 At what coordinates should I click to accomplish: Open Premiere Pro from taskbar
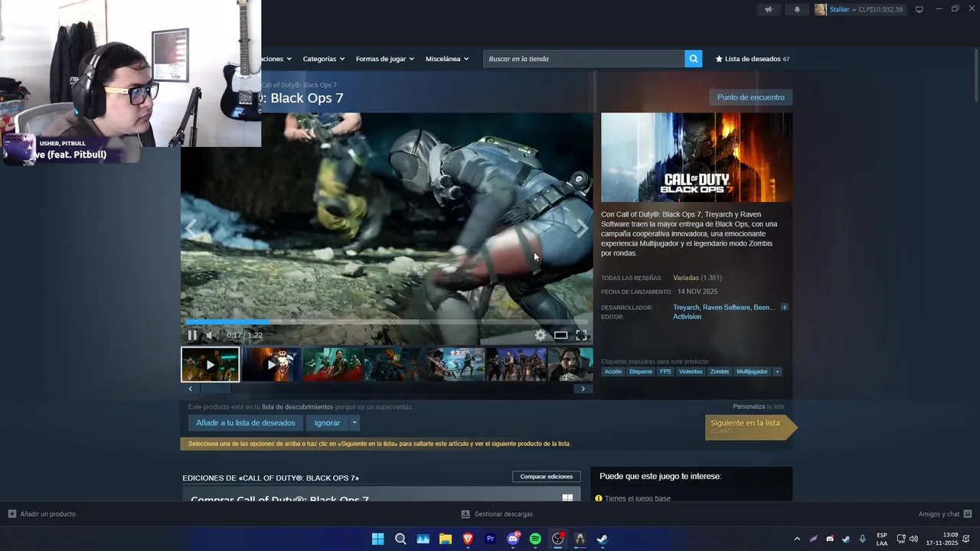coord(491,539)
